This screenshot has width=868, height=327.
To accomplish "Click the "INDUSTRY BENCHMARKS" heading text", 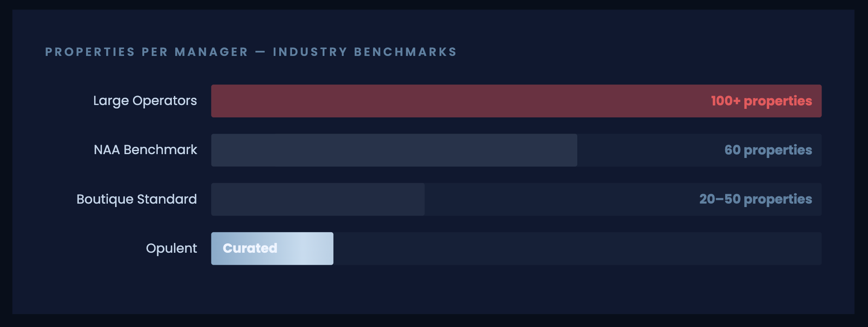I will click(365, 52).
